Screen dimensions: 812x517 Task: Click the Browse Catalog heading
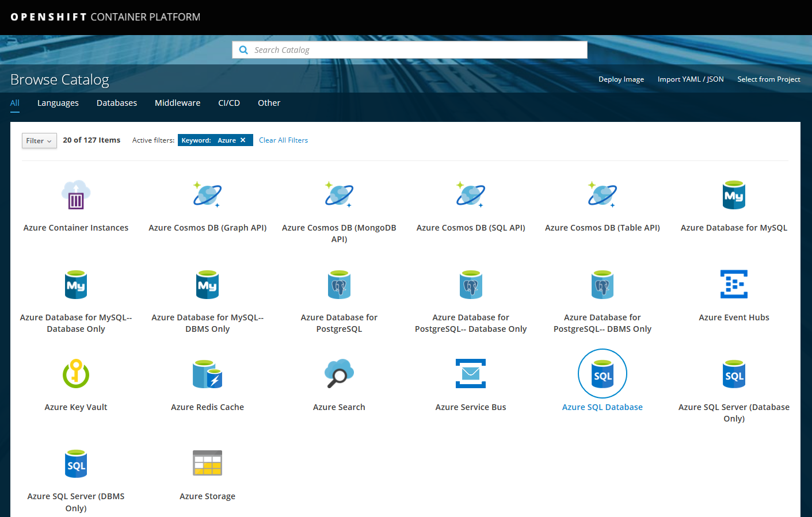pos(60,79)
